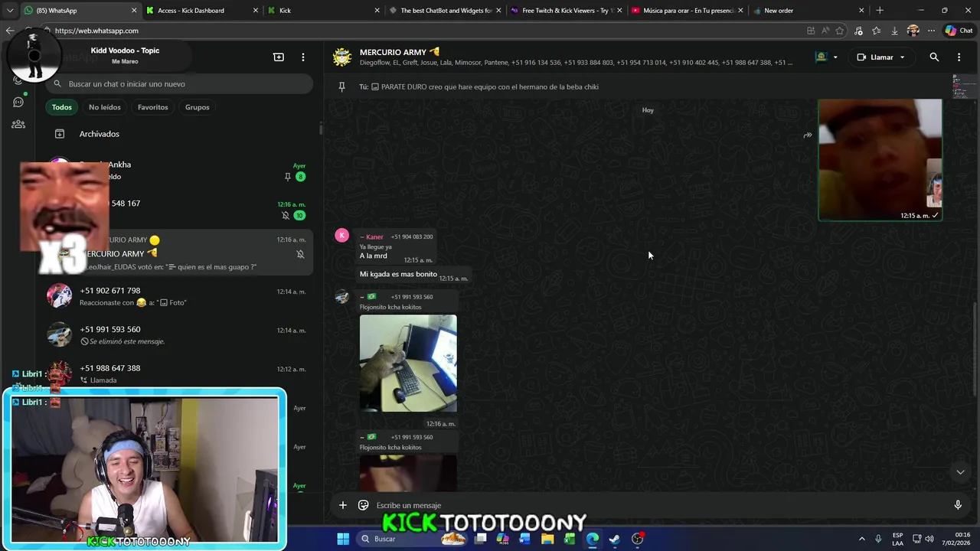
Task: Click the pinned message pin icon
Action: click(x=342, y=86)
